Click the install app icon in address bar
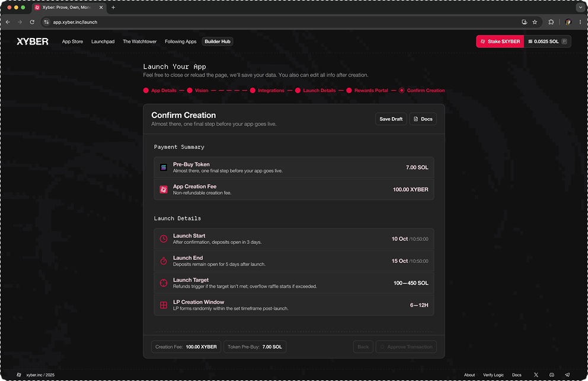 524,22
